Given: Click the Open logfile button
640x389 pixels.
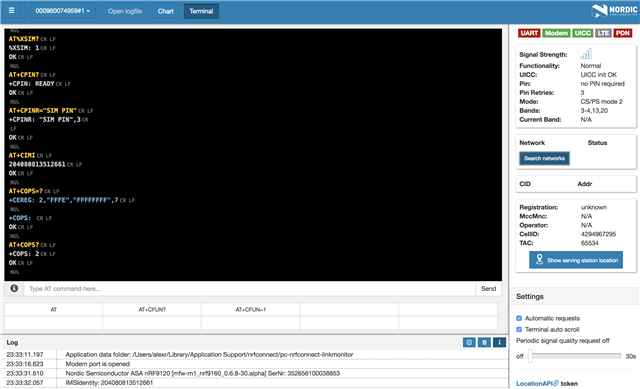Looking at the screenshot, I should (x=125, y=11).
